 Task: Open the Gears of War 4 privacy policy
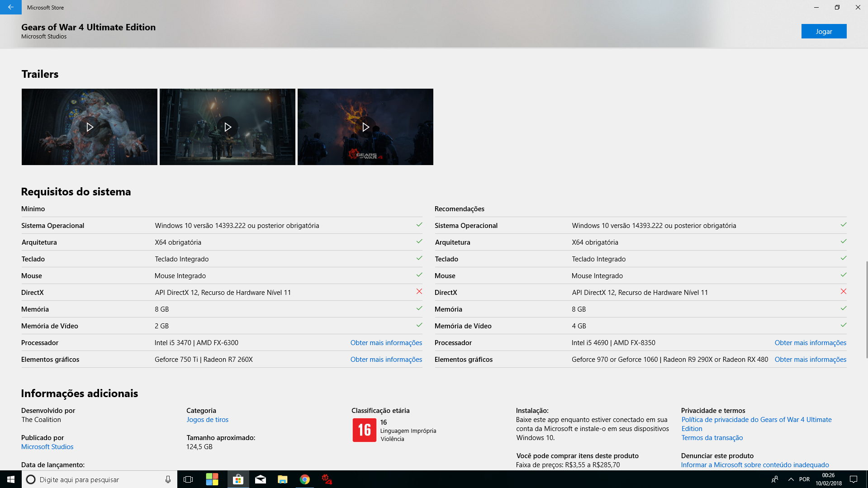tap(757, 424)
